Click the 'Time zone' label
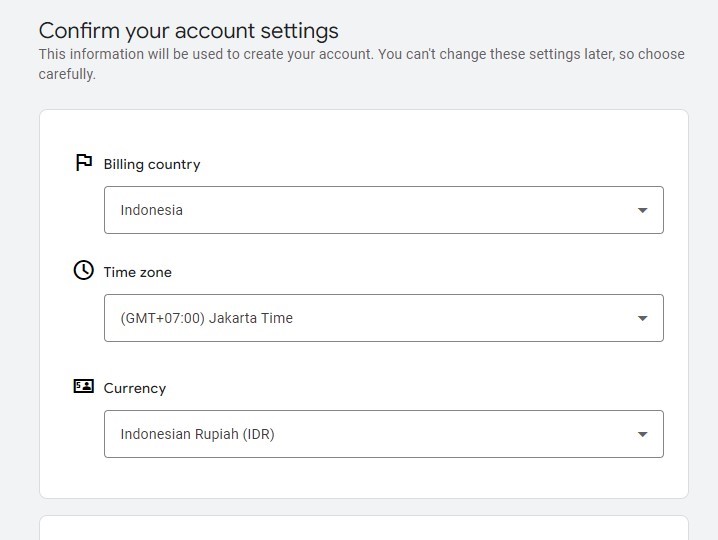 [137, 272]
